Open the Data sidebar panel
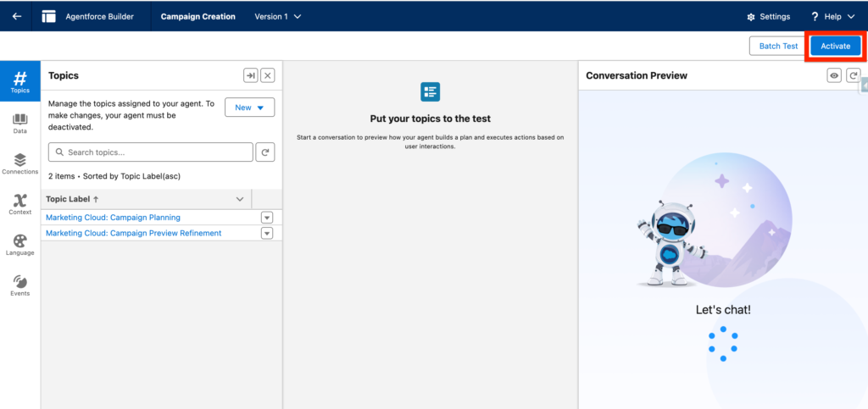868x409 pixels. [19, 124]
